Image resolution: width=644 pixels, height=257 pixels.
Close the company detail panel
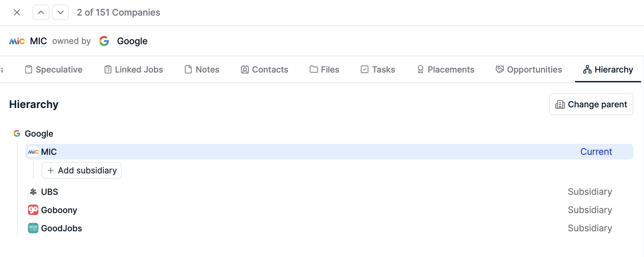(x=17, y=12)
